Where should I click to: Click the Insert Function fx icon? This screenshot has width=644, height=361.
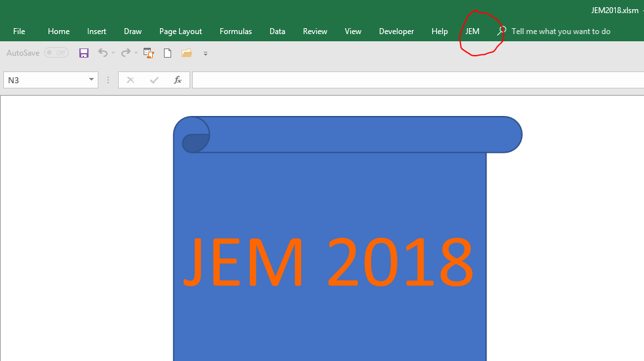(x=177, y=80)
